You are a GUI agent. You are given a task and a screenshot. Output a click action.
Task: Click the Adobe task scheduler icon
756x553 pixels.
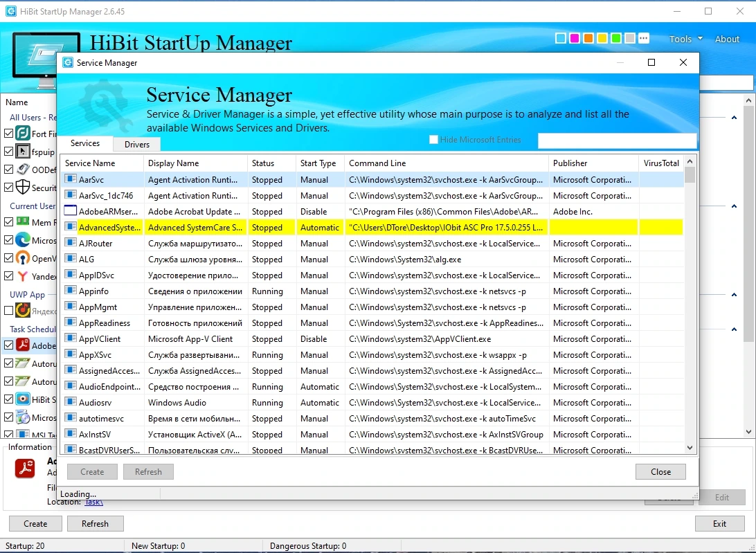(23, 345)
